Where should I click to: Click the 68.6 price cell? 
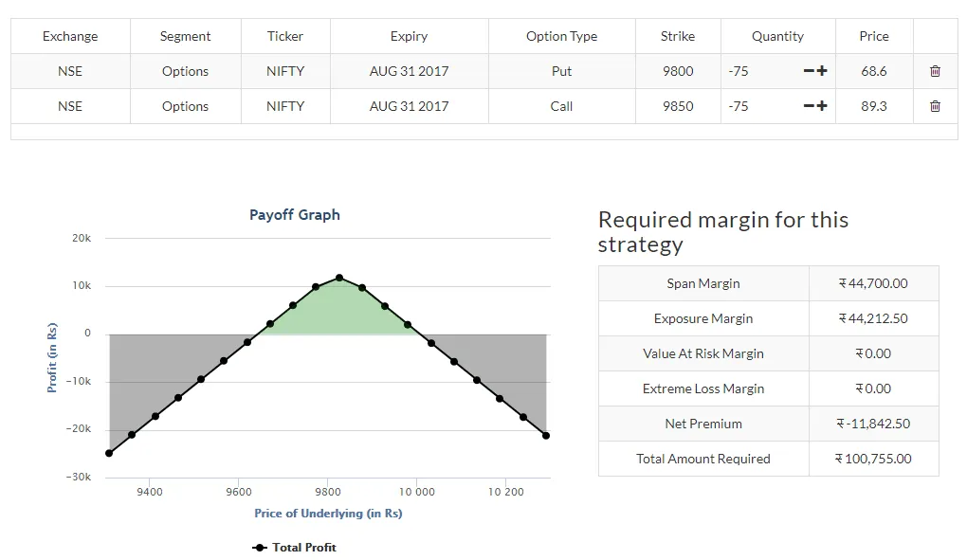point(873,71)
